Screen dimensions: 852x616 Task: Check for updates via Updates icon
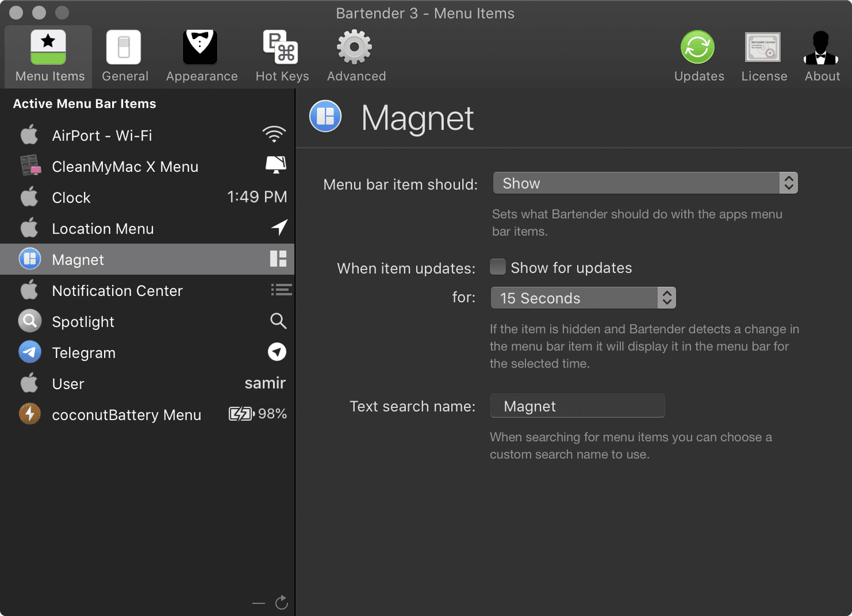[698, 56]
